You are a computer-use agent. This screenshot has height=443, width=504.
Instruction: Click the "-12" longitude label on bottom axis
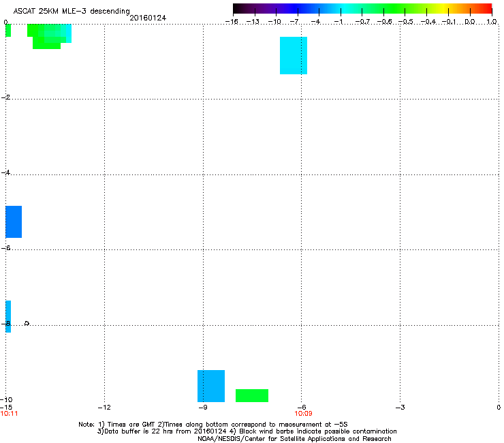tap(104, 408)
